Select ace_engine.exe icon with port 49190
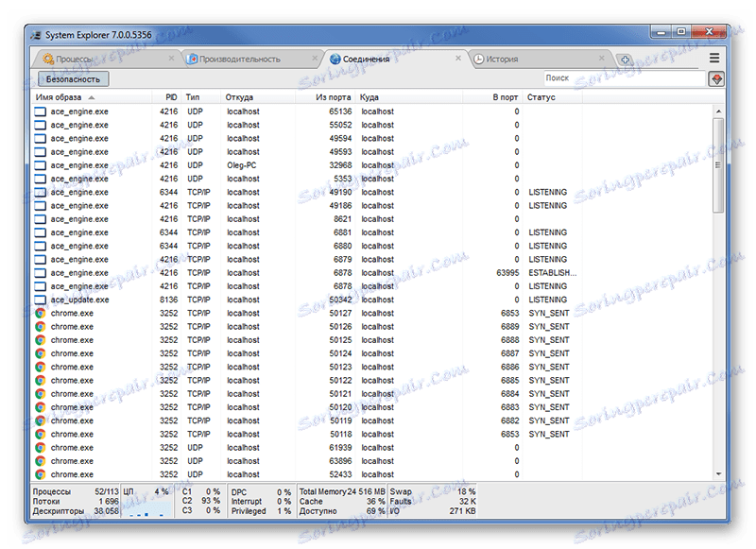 (x=41, y=193)
